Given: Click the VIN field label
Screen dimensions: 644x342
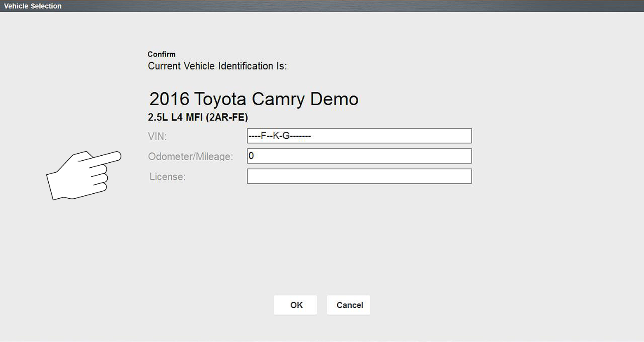Looking at the screenshot, I should (157, 136).
